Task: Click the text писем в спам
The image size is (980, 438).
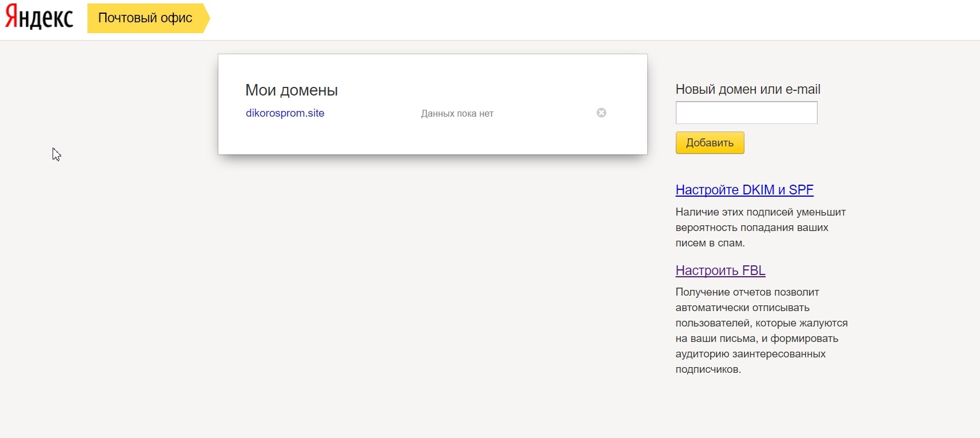Action: (710, 243)
